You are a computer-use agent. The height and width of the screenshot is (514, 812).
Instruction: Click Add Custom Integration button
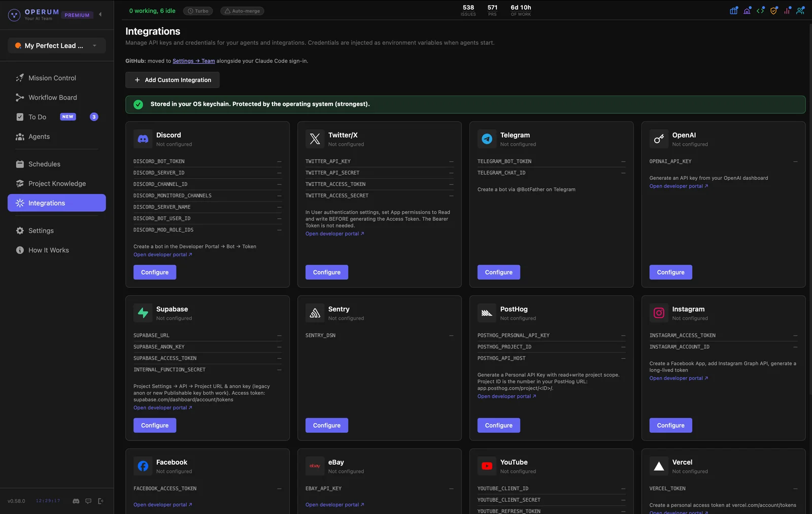(x=173, y=80)
